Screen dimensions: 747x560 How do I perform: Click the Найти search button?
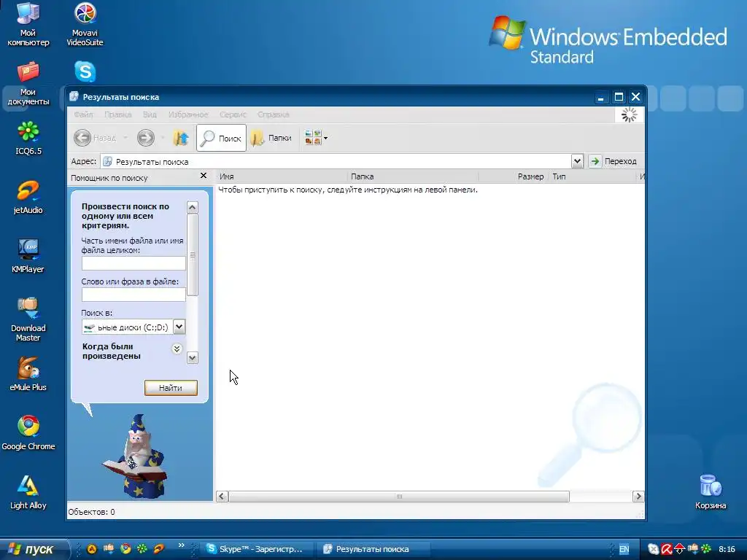tap(171, 388)
